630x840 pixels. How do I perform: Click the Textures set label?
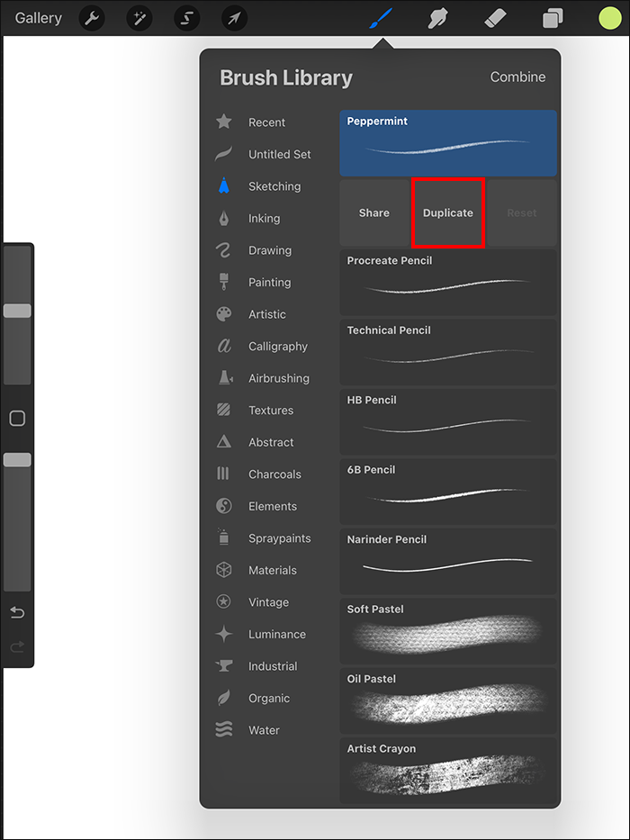[x=271, y=411]
